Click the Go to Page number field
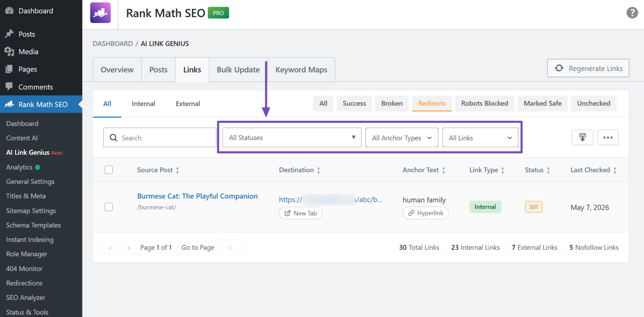The image size is (644, 317). coord(230,248)
